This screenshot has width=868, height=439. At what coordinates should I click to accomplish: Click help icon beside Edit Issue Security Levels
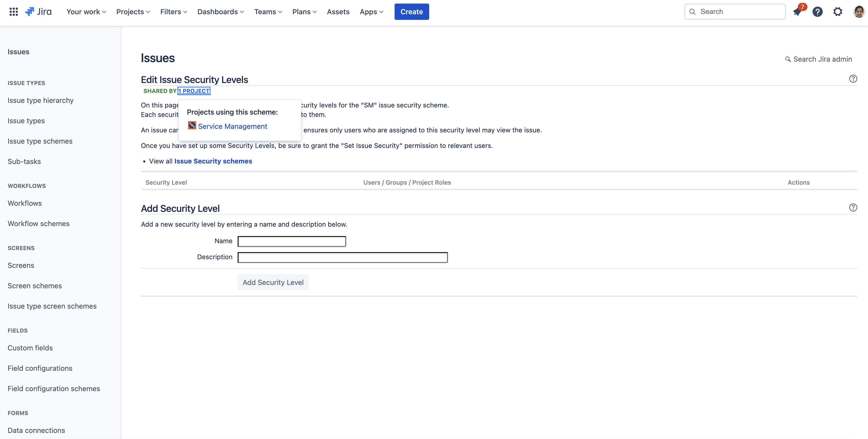coord(853,79)
